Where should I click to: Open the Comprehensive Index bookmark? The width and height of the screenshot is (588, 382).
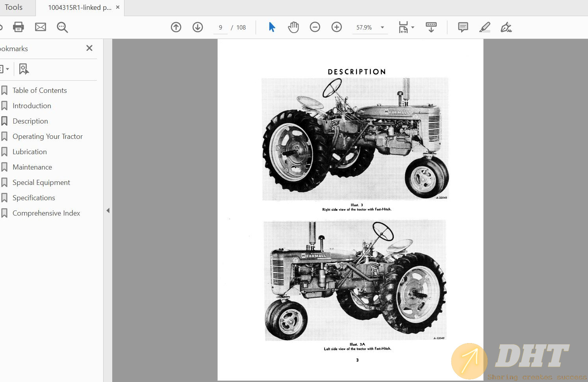coord(46,213)
